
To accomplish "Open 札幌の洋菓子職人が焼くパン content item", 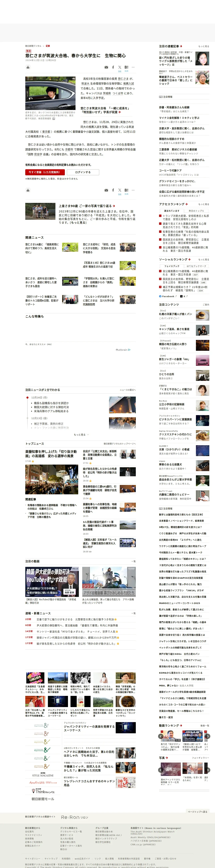I will pos(175,314).
